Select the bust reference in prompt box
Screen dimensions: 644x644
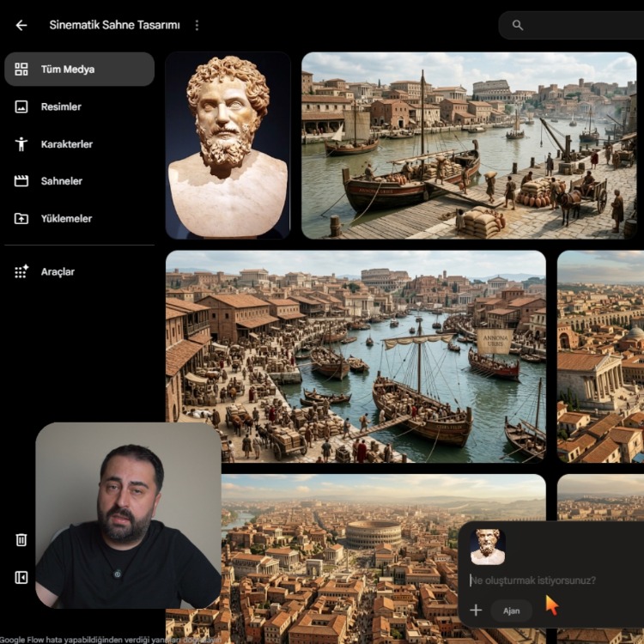coord(488,547)
